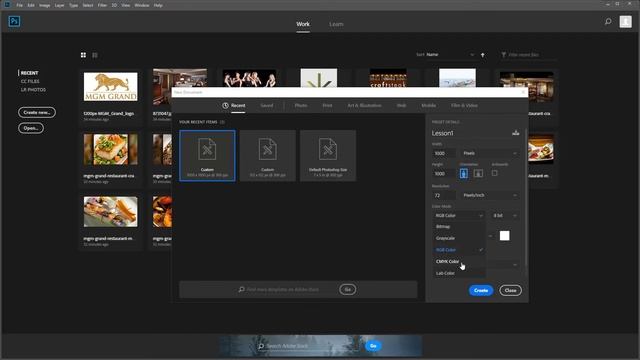
Task: Click bottom Search Adobe Stock field
Action: pyautogui.click(x=309, y=346)
